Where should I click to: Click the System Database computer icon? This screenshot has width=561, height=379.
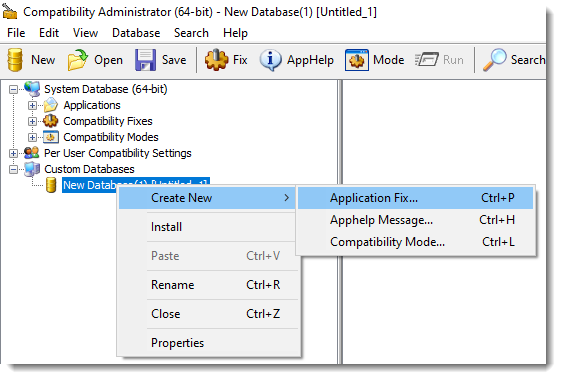pyautogui.click(x=32, y=89)
